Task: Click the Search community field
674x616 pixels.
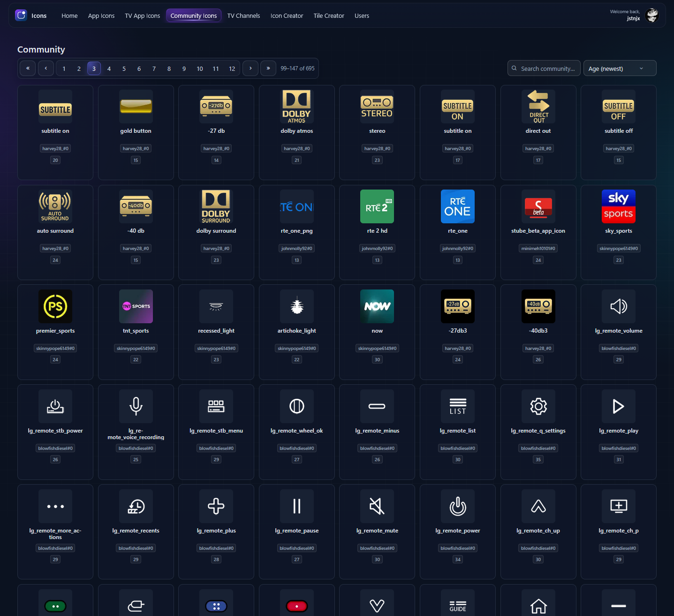Action: (544, 68)
